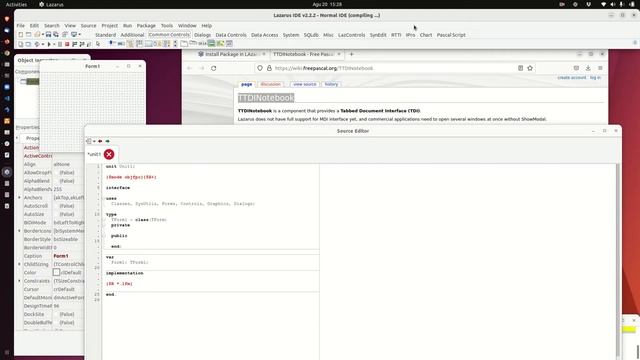The image size is (640, 360).
Task: Toggle the DoubleBuffered checkbox
Action: [x=56, y=322]
